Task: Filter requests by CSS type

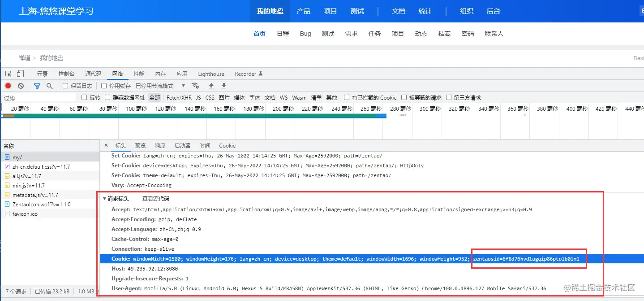Action: click(x=210, y=97)
